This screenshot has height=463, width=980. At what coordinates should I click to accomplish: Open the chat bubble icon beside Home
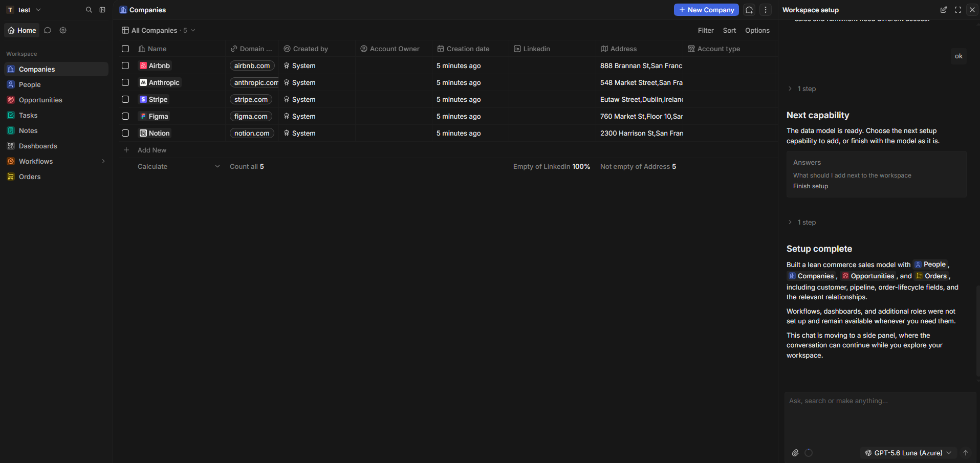[x=48, y=30]
